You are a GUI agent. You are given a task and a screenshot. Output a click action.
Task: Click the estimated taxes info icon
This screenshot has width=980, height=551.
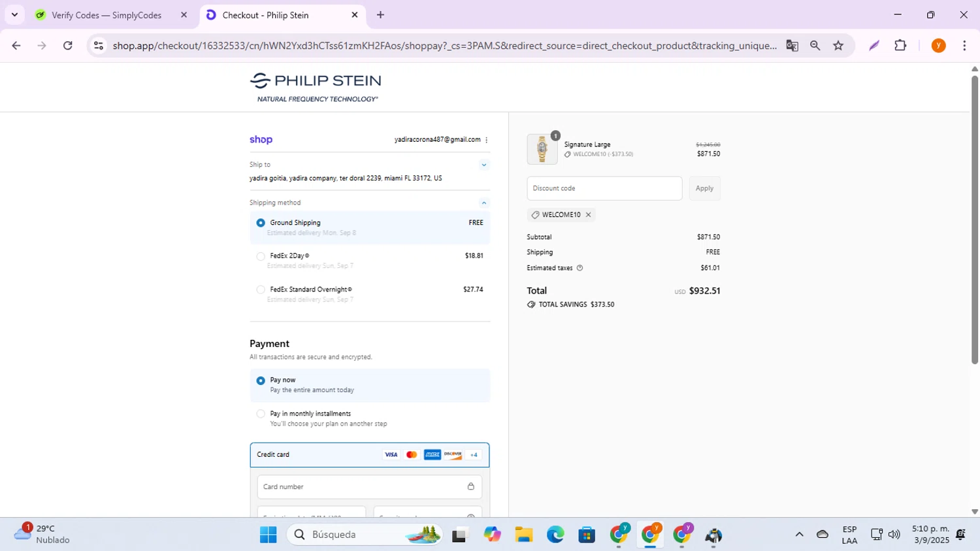click(580, 268)
